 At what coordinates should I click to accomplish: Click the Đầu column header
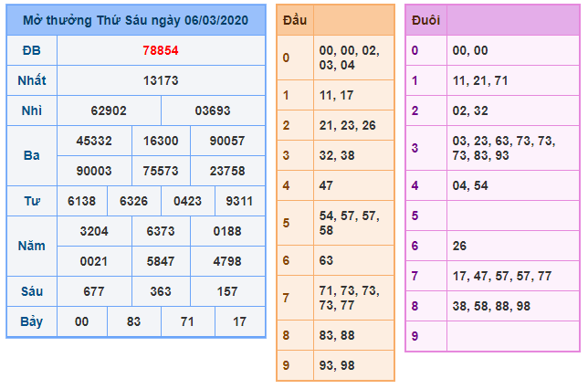coord(295,19)
